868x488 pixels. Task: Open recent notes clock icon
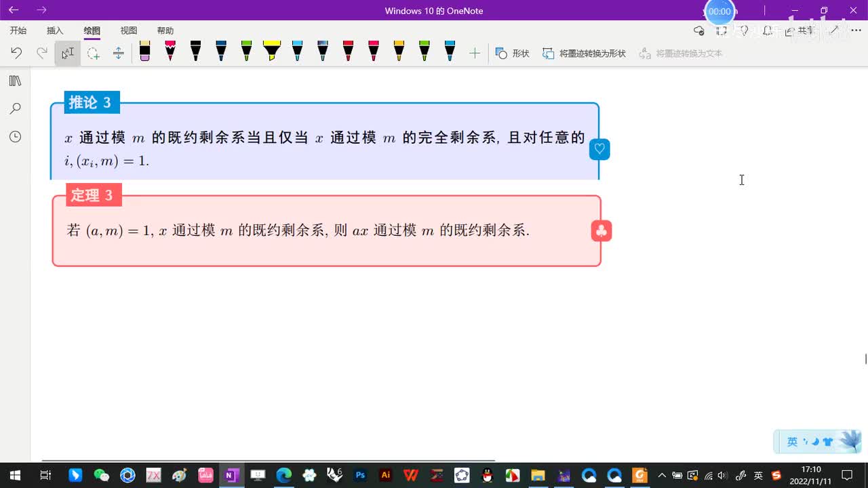point(15,136)
